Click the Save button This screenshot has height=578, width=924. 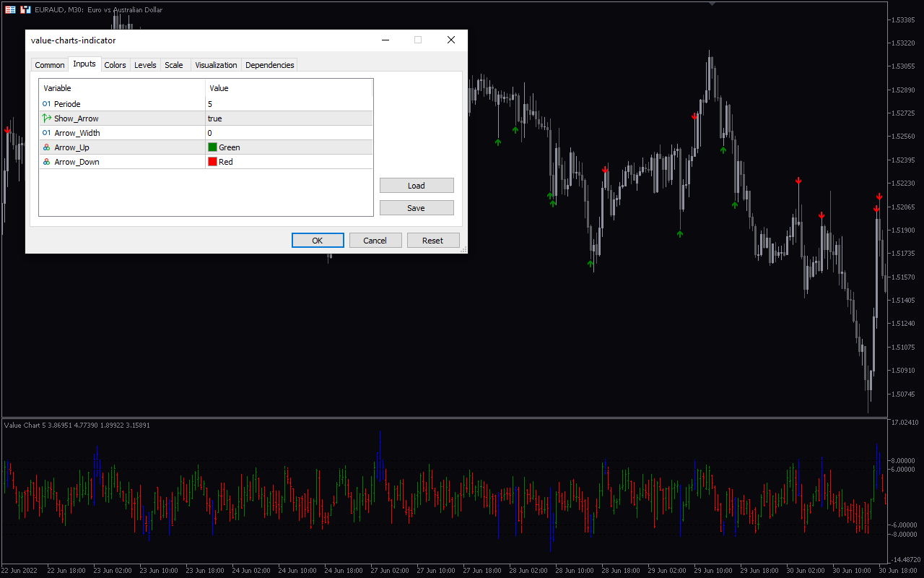tap(417, 208)
